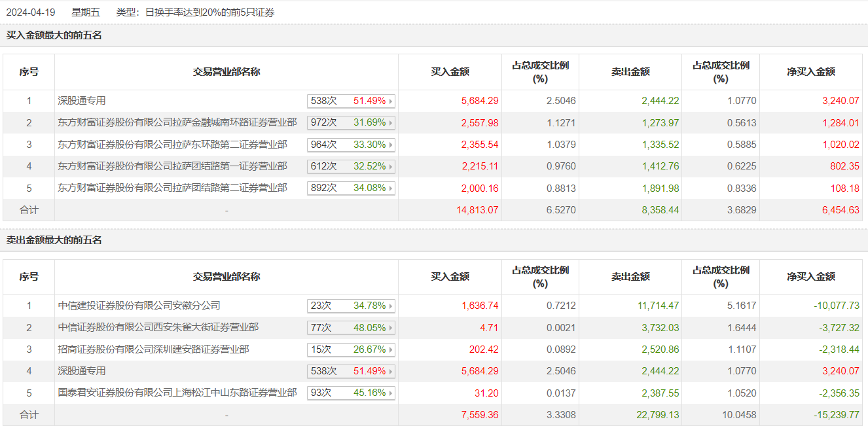Click buy amount 2,215.11
This screenshot has width=868, height=428.
480,166
